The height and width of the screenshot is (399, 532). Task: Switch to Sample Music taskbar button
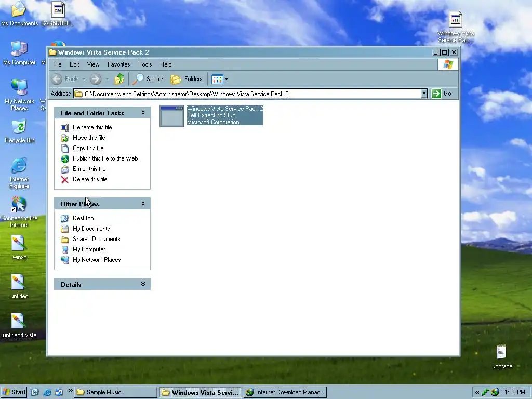pyautogui.click(x=116, y=392)
